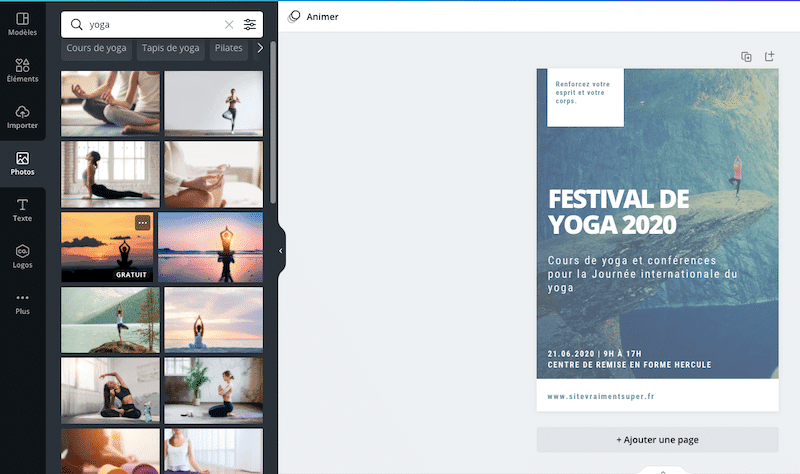Open the Éléments sidebar panel

[22, 70]
